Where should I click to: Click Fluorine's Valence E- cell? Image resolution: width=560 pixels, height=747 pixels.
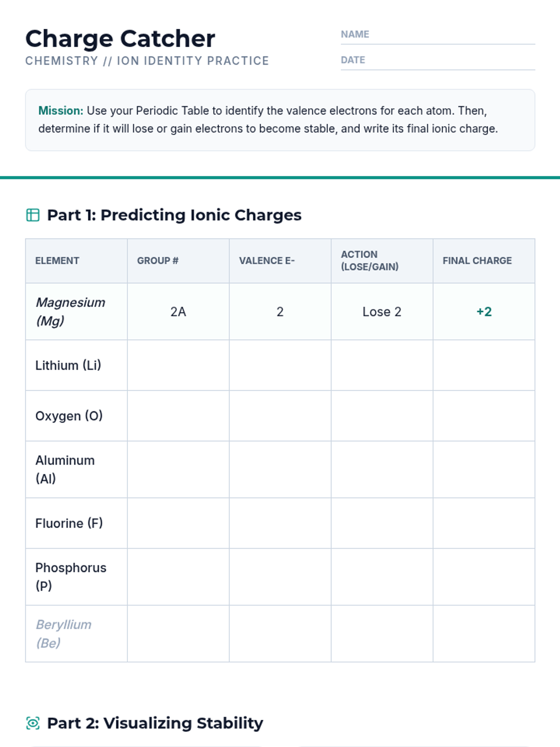point(280,523)
